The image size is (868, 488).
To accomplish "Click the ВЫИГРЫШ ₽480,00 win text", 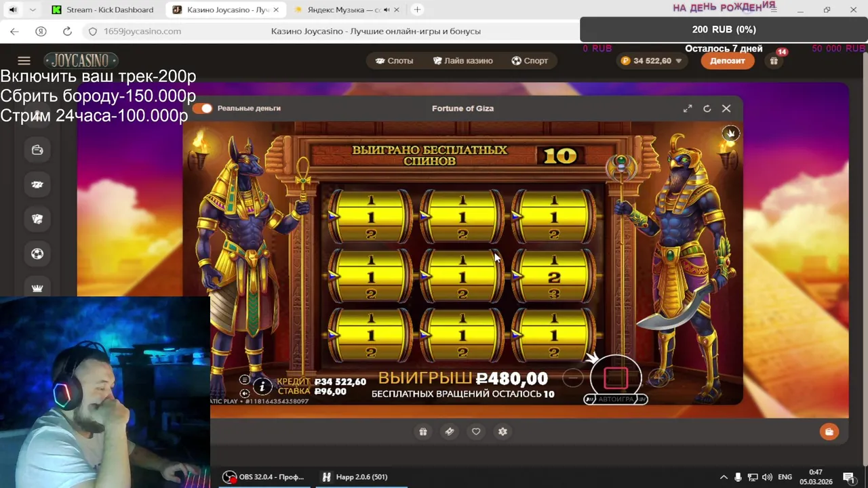I will tap(462, 378).
